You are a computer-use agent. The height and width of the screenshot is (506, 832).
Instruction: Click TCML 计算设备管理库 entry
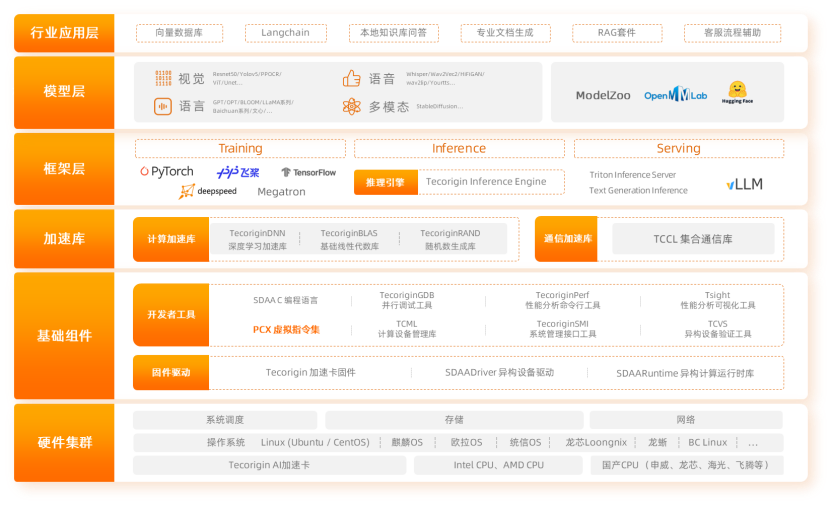pyautogui.click(x=407, y=329)
